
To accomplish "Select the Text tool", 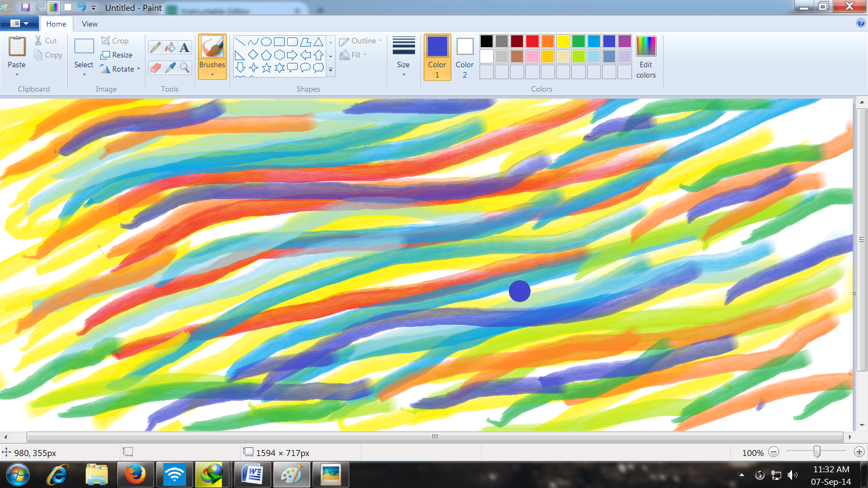I will [184, 48].
